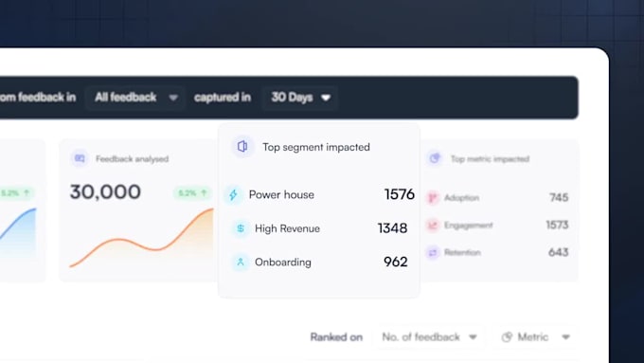Click the orange feedback trend chart

coord(141,238)
